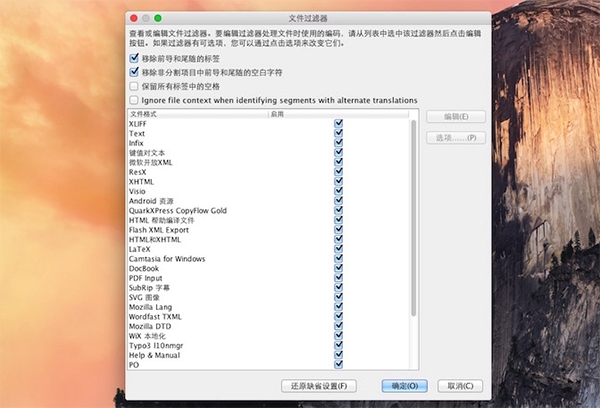Toggle the PO filter checkbox
This screenshot has height=408, width=600.
pos(339,364)
